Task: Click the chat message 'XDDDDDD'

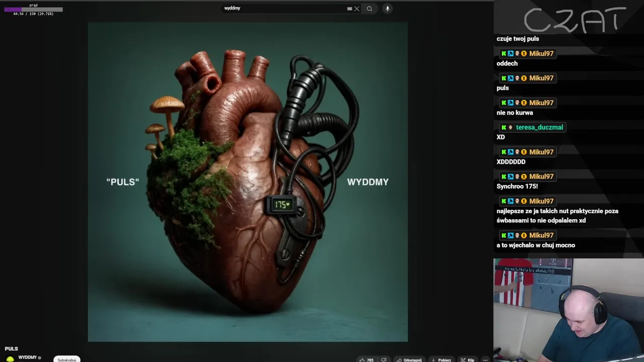Action: pos(511,162)
